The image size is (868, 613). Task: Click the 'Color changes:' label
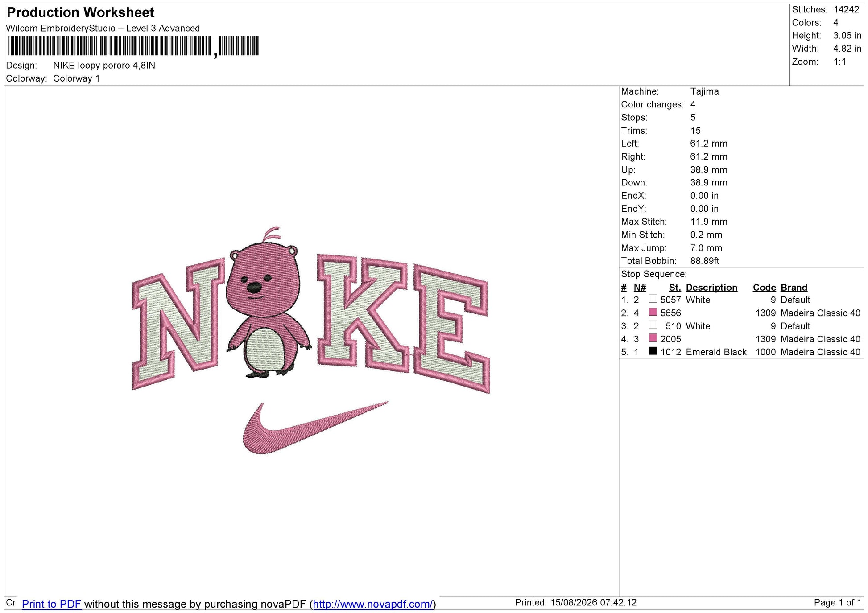coord(652,104)
